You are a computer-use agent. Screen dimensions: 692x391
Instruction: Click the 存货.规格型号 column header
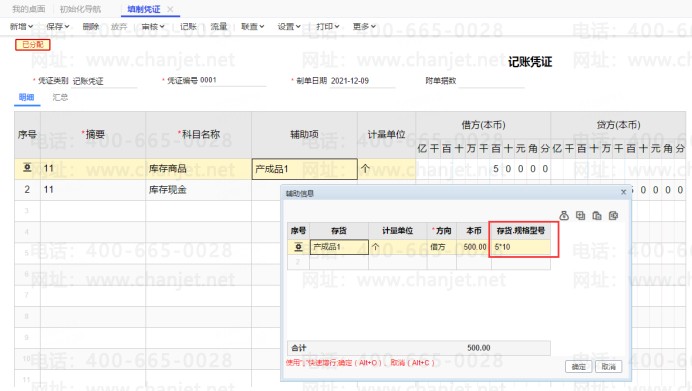coord(521,230)
